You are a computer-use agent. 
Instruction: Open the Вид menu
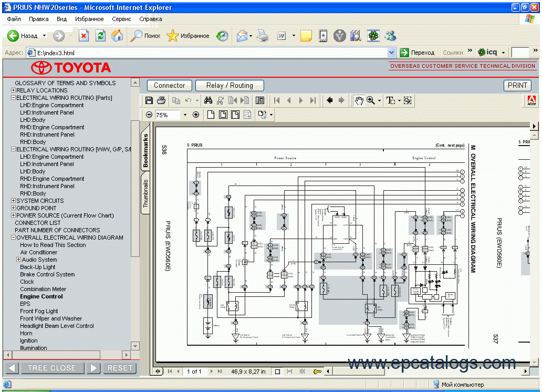coord(61,19)
